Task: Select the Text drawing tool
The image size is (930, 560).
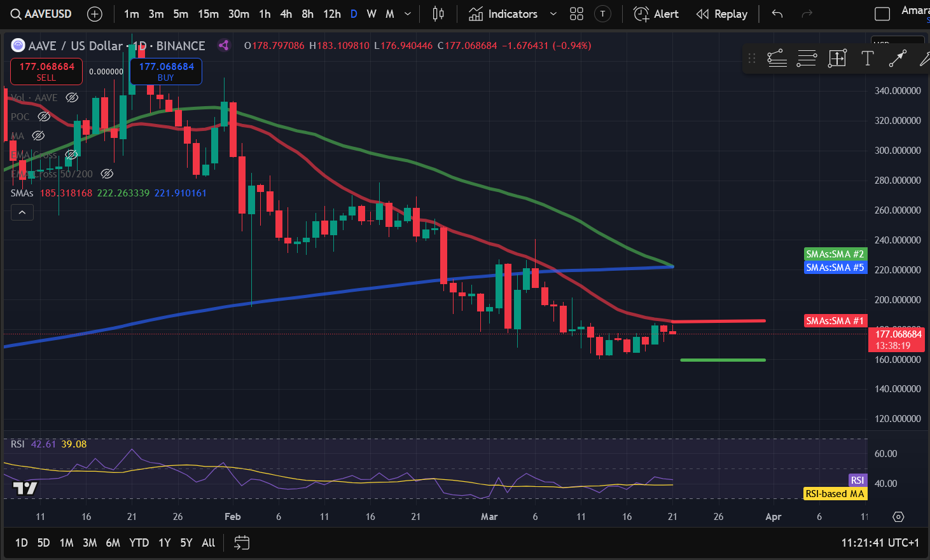Action: (867, 58)
